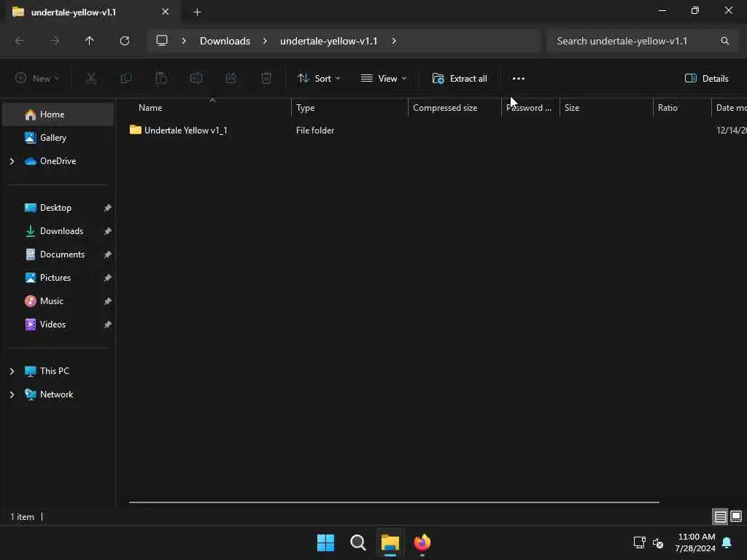
Task: Open the notification bell
Action: coord(727,542)
